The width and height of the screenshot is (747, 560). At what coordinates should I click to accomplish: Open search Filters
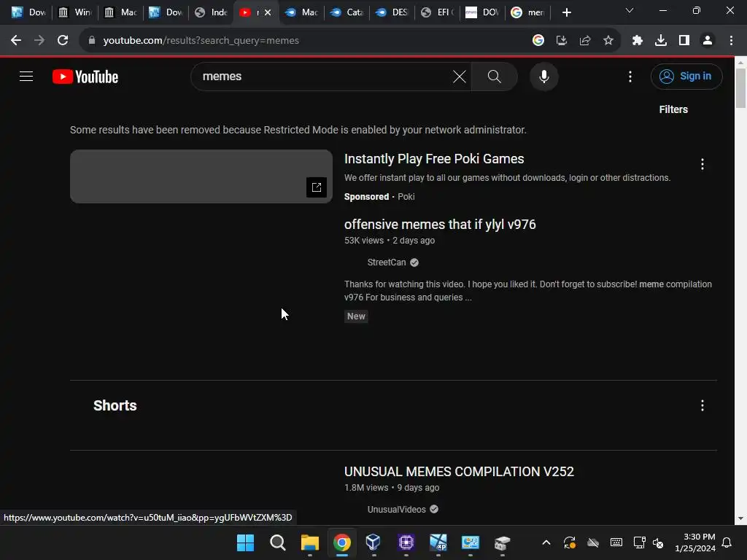tap(673, 109)
